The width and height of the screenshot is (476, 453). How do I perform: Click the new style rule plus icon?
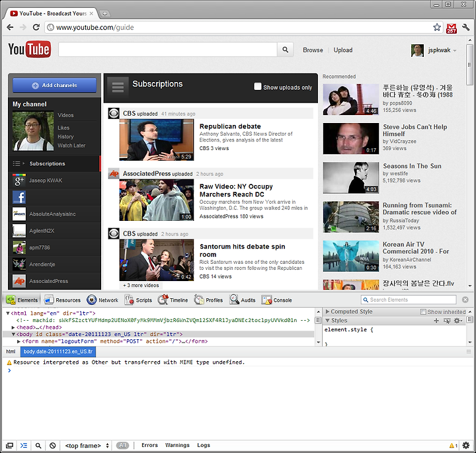tap(436, 321)
